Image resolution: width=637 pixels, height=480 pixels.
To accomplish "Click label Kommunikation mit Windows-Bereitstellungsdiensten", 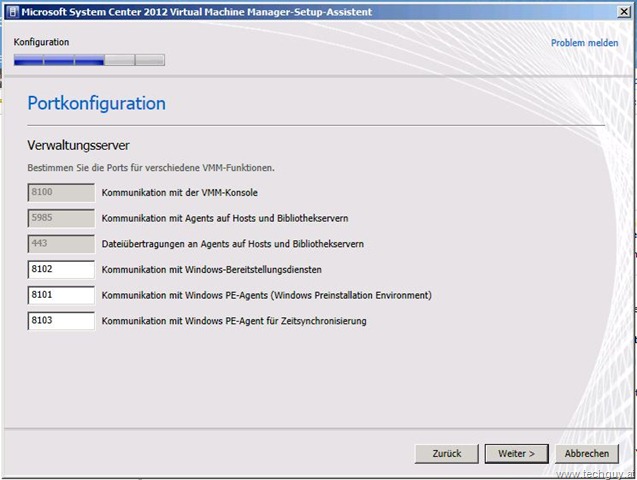I will pyautogui.click(x=212, y=270).
